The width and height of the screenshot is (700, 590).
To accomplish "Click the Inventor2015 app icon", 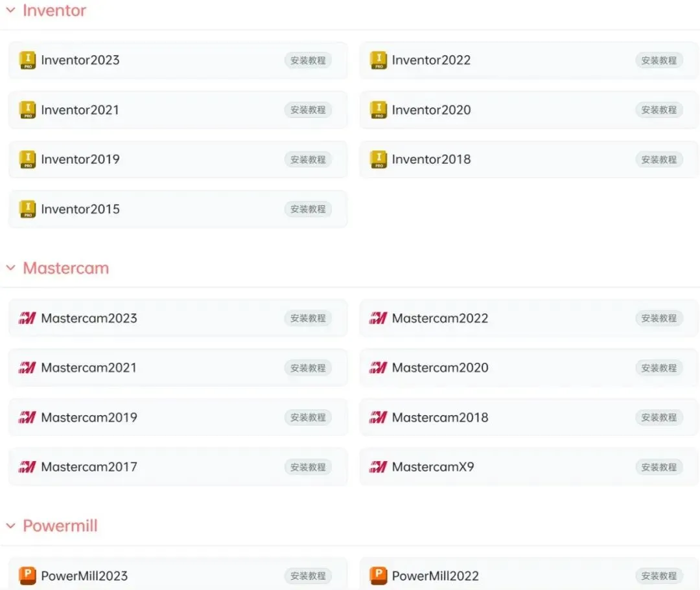I will (28, 209).
